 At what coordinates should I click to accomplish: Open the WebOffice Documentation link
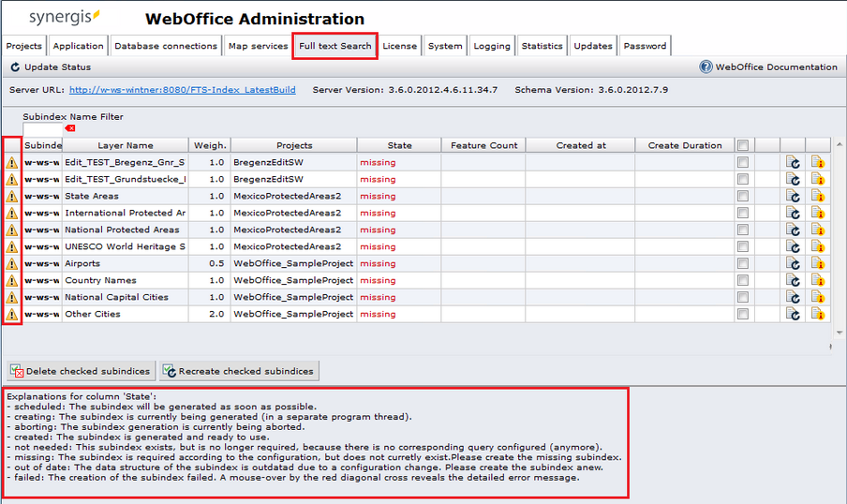(x=776, y=67)
